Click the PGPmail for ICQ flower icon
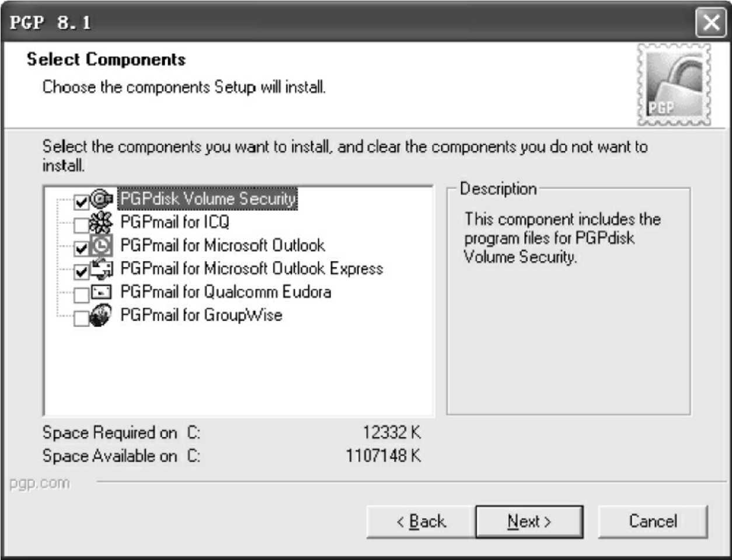Screen dimensions: 732x560 tap(100, 223)
